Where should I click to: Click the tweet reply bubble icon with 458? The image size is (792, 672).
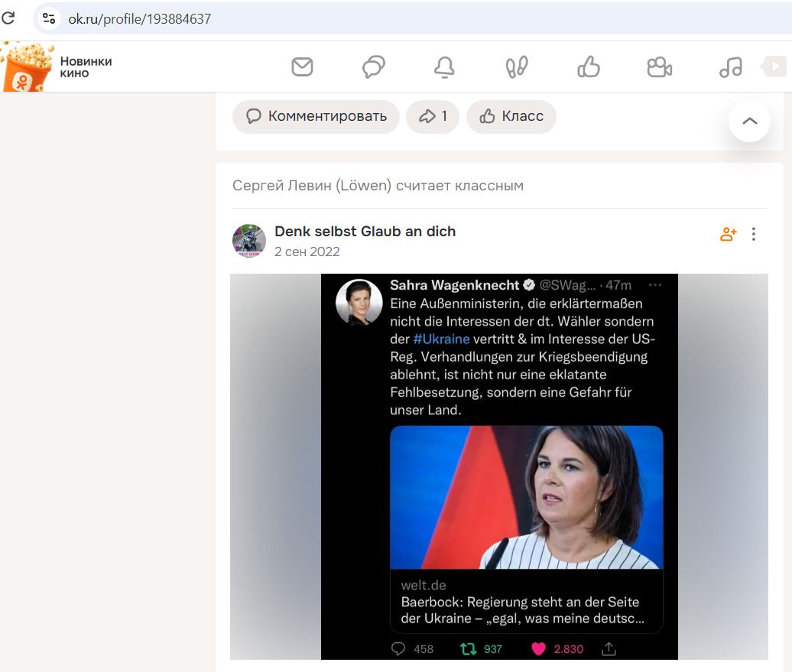click(x=398, y=649)
